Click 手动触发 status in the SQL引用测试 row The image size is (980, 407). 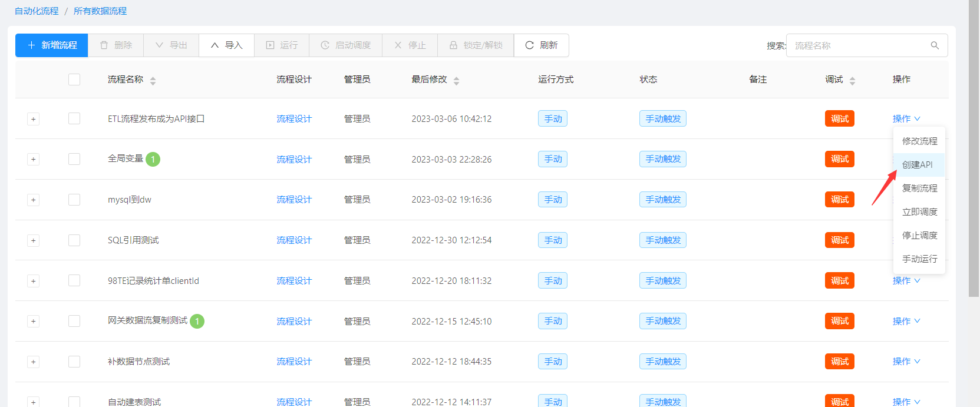[x=663, y=240]
